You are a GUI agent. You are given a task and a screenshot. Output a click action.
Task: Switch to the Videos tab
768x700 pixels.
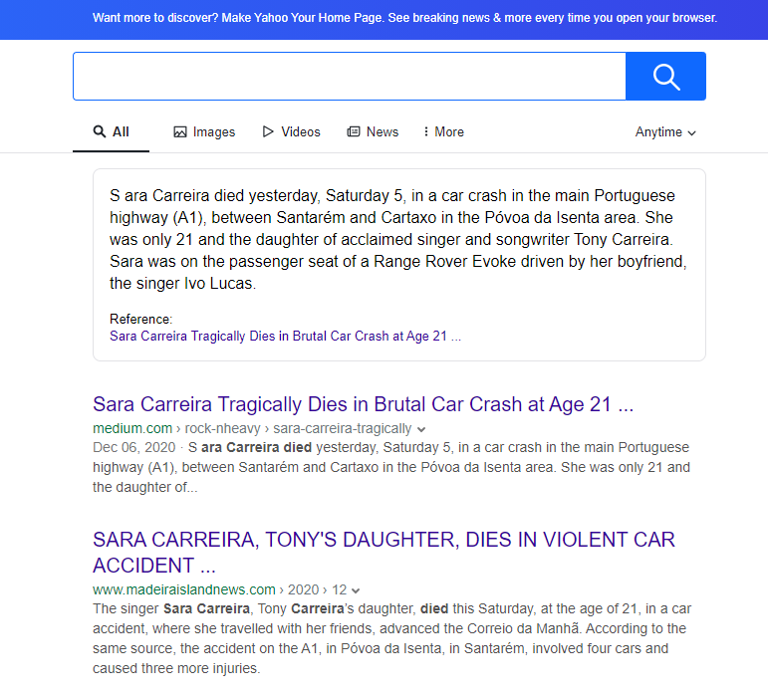coord(292,132)
